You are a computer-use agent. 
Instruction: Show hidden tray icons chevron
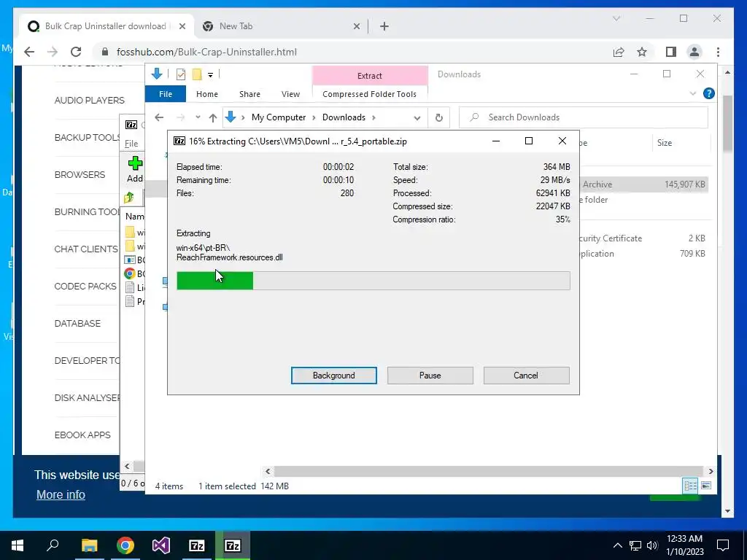click(617, 545)
